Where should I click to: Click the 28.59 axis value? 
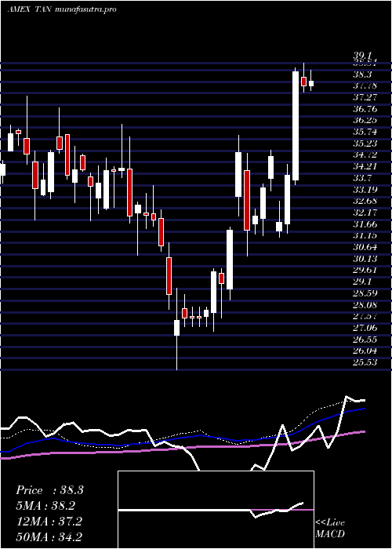[x=365, y=293]
